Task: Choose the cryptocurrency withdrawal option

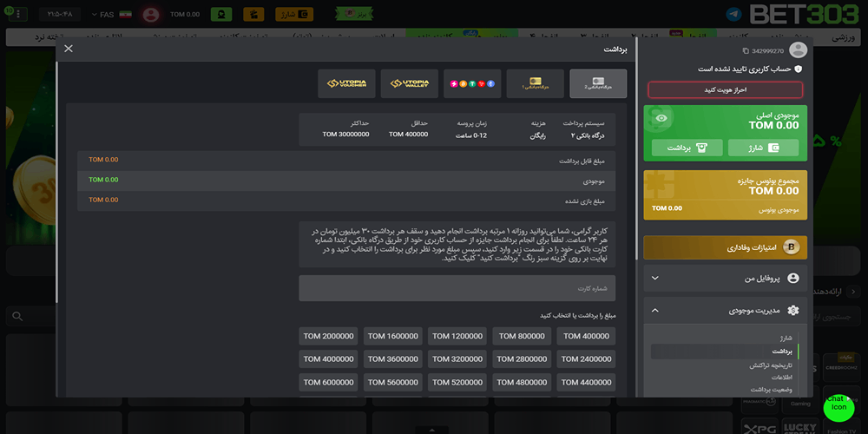Action: pyautogui.click(x=472, y=83)
